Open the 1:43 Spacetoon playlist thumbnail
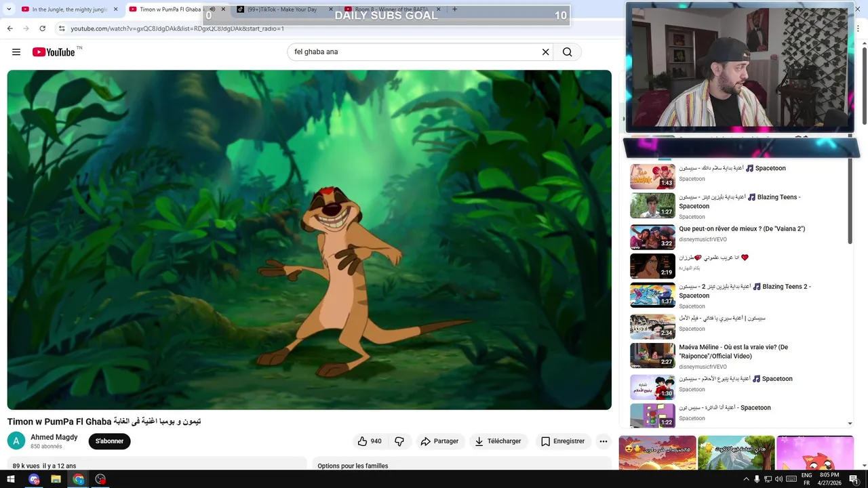Screen dimensions: 868x488 652,176
